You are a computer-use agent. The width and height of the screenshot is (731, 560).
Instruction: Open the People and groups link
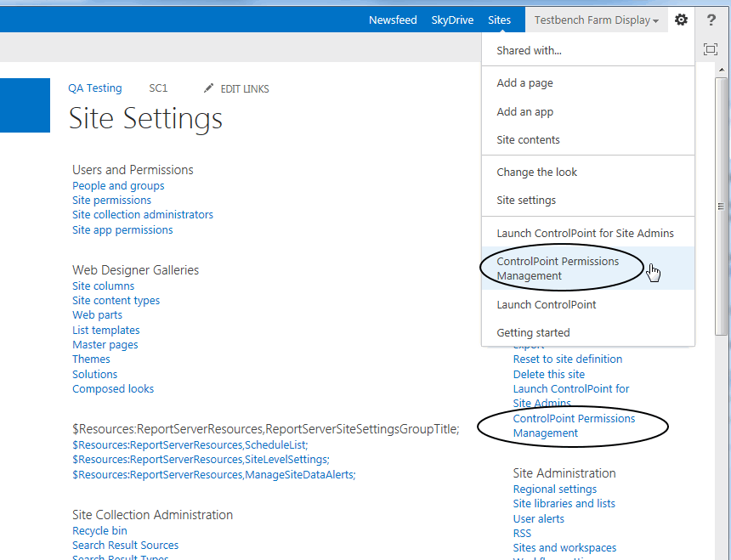click(118, 185)
